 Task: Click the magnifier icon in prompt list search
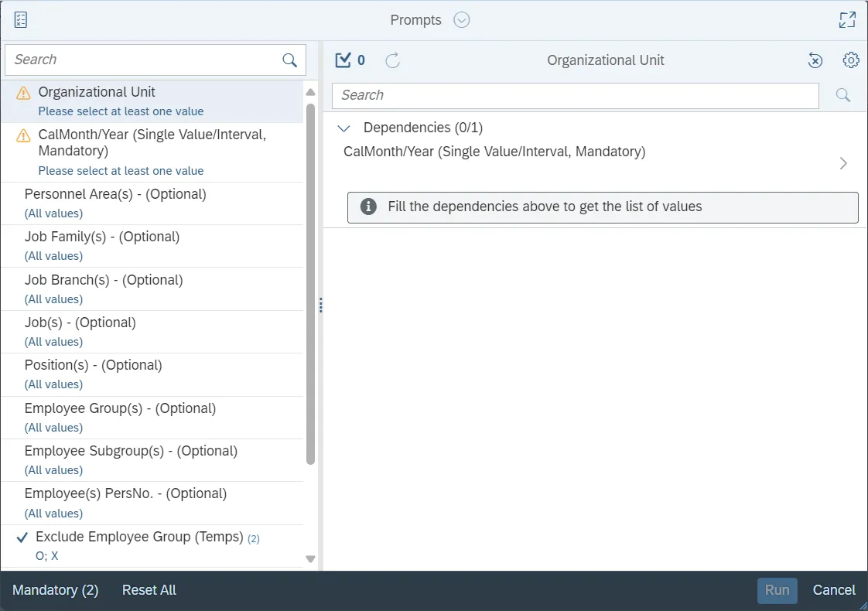tap(290, 60)
